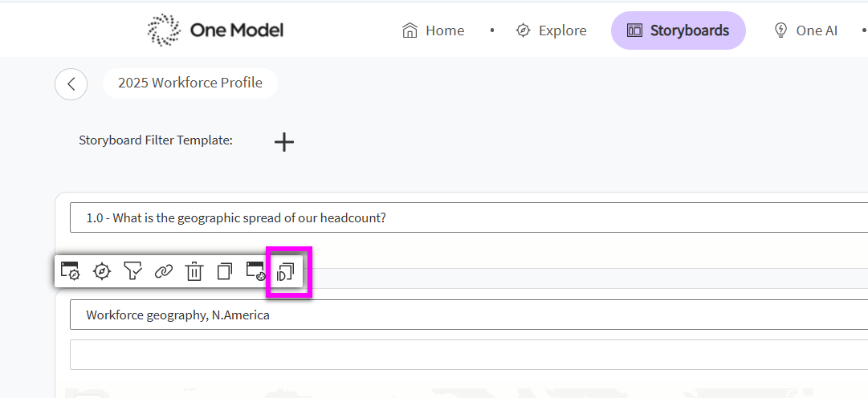Open the tile filter funnel icon
This screenshot has height=398, width=868.
tap(132, 271)
